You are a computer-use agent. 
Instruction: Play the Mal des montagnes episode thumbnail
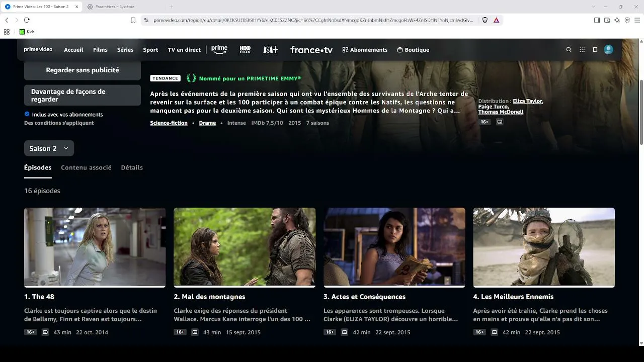tap(245, 247)
